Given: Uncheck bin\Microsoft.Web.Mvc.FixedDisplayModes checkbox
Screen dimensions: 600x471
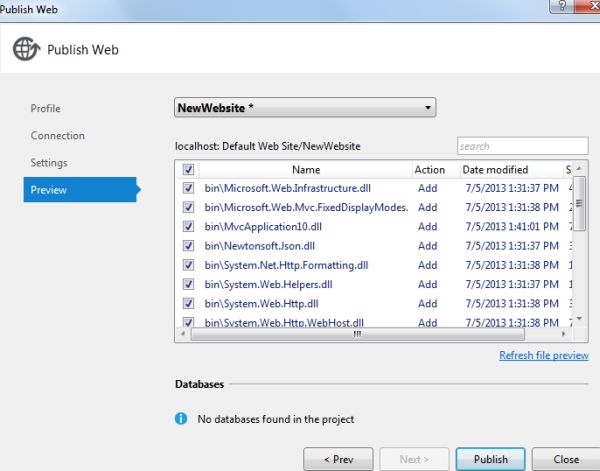Looking at the screenshot, I should [188, 207].
